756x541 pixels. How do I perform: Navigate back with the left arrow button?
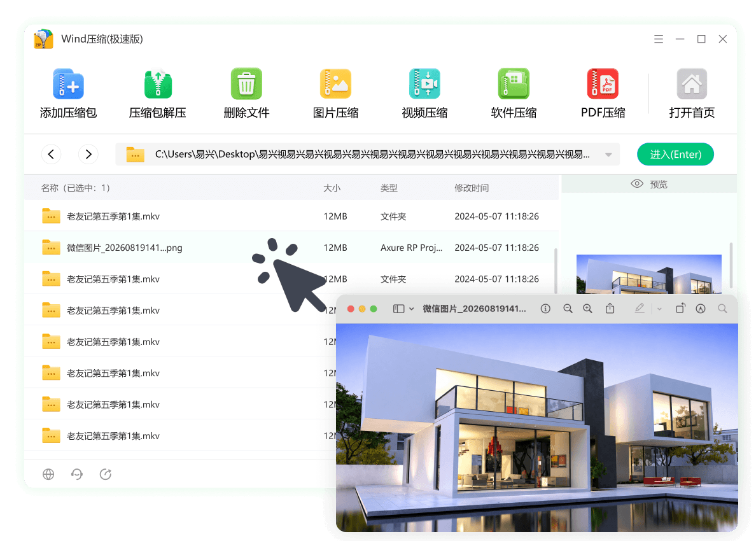point(51,154)
